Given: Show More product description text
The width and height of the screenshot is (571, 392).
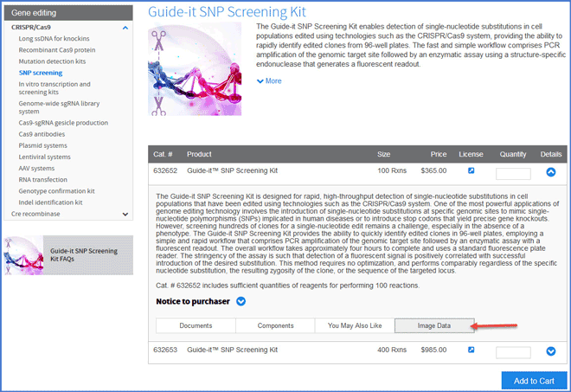Looking at the screenshot, I should tap(269, 80).
